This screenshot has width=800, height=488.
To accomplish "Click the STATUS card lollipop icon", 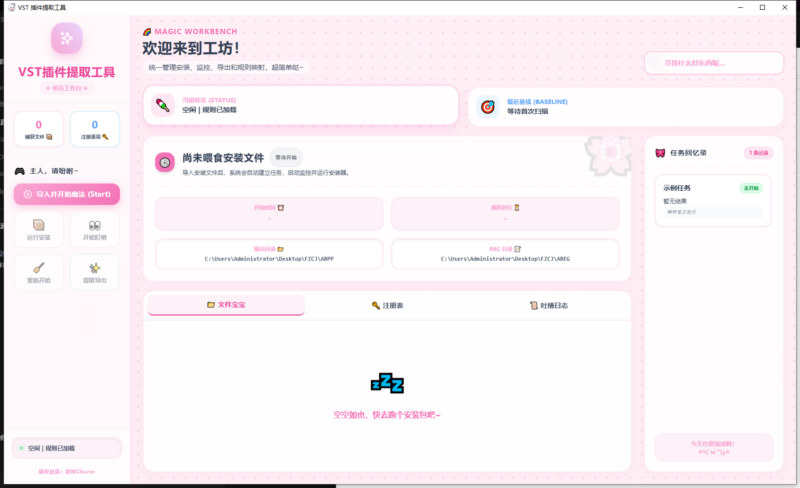I will pyautogui.click(x=163, y=106).
